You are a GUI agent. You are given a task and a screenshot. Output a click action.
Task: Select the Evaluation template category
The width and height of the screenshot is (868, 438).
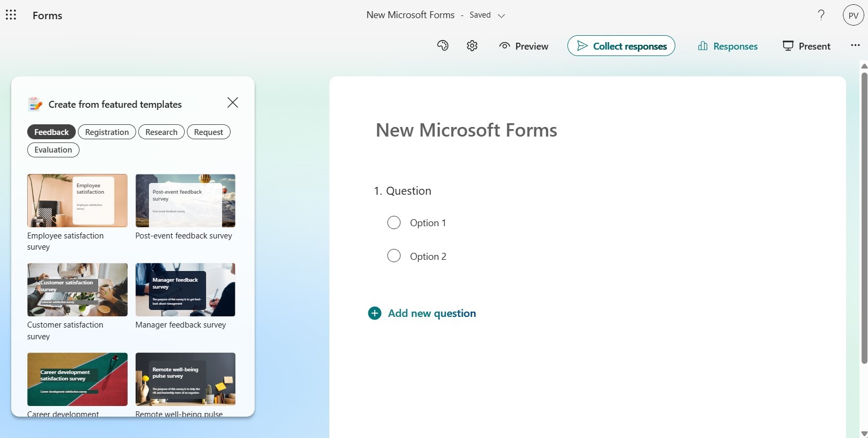click(53, 150)
